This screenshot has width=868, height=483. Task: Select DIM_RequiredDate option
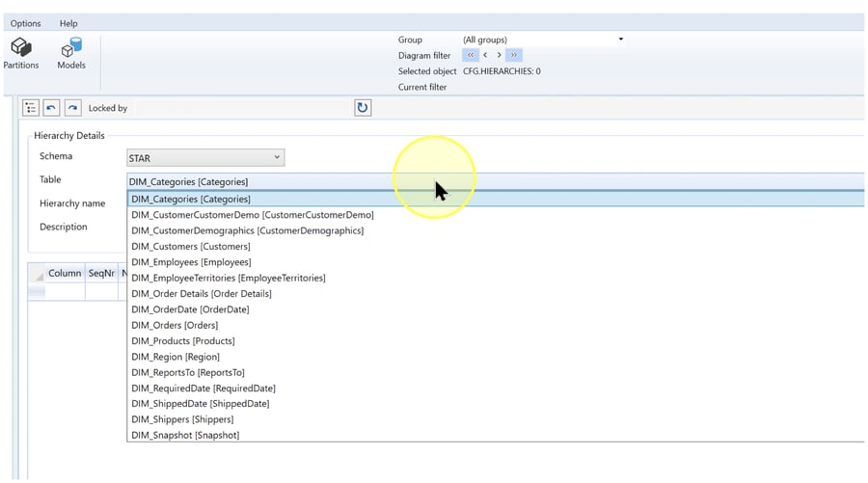(496, 388)
